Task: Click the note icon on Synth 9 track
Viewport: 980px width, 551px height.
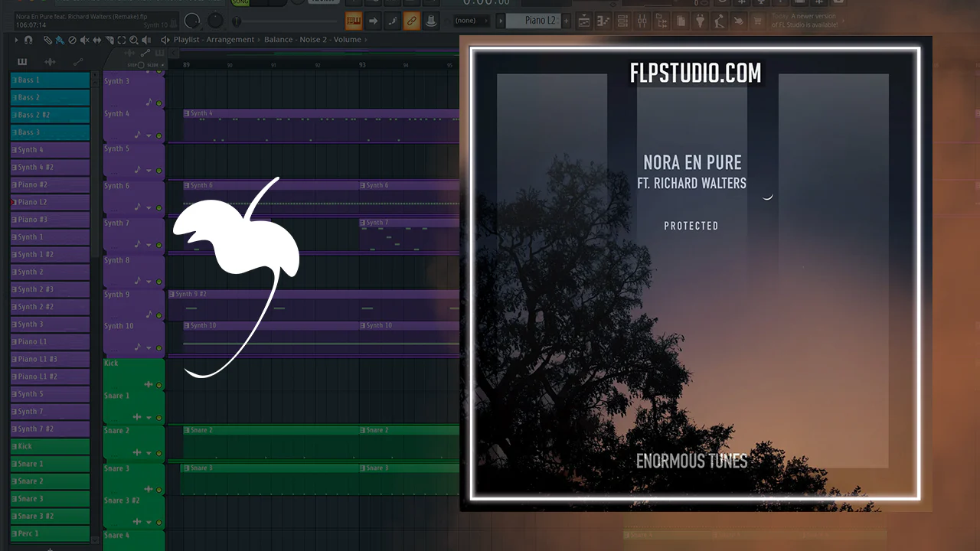Action: [x=149, y=314]
